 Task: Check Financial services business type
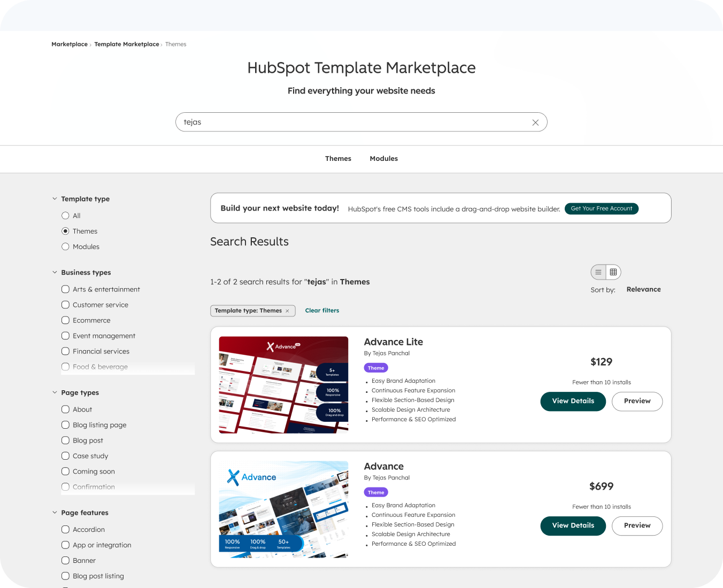click(65, 351)
